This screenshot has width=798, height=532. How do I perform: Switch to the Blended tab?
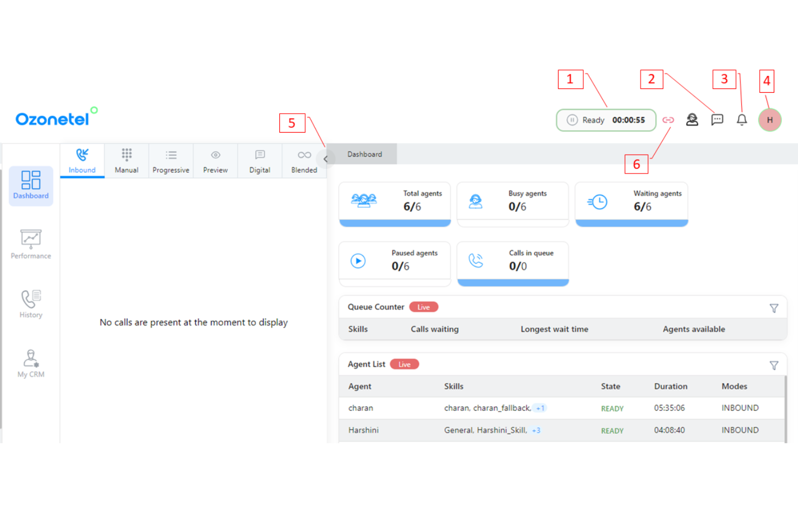point(304,160)
